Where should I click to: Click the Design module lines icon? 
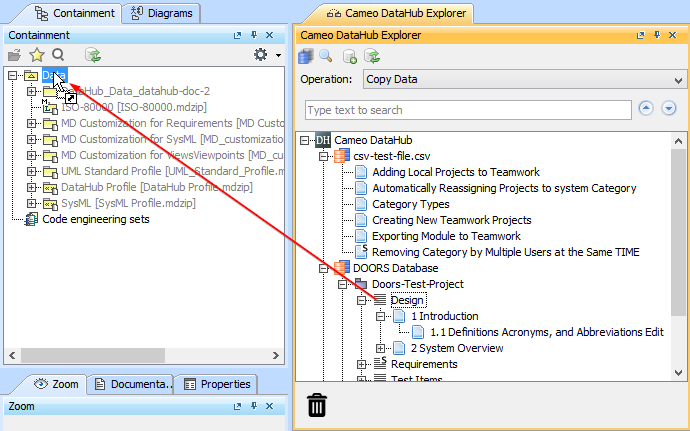(x=380, y=300)
